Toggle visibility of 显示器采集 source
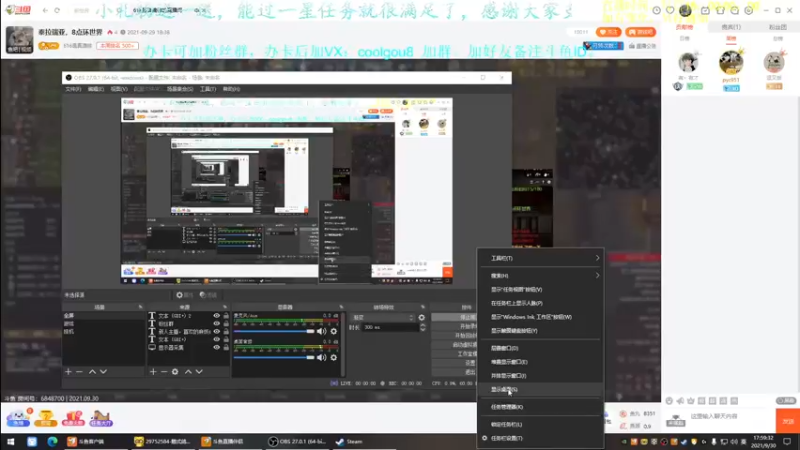 [x=216, y=348]
